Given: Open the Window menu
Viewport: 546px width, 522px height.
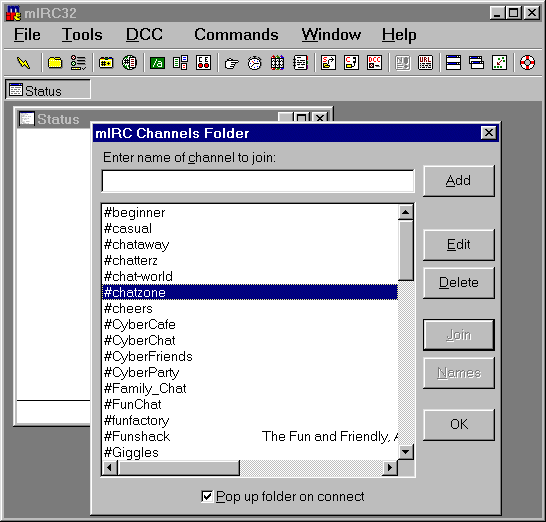Looking at the screenshot, I should (x=331, y=35).
